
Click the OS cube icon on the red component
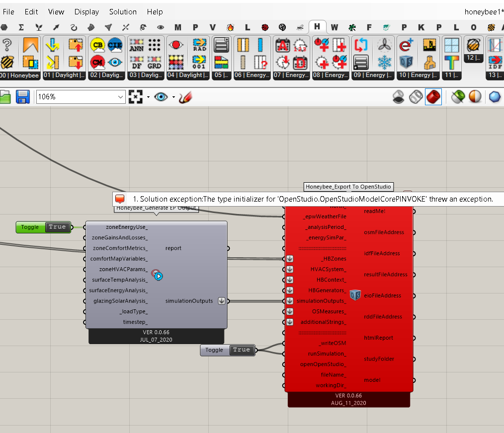click(355, 294)
